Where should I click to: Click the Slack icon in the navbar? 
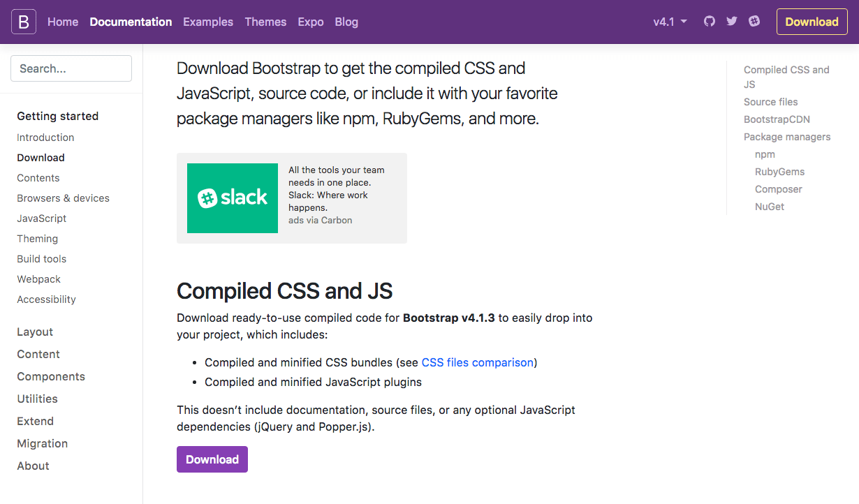tap(754, 22)
